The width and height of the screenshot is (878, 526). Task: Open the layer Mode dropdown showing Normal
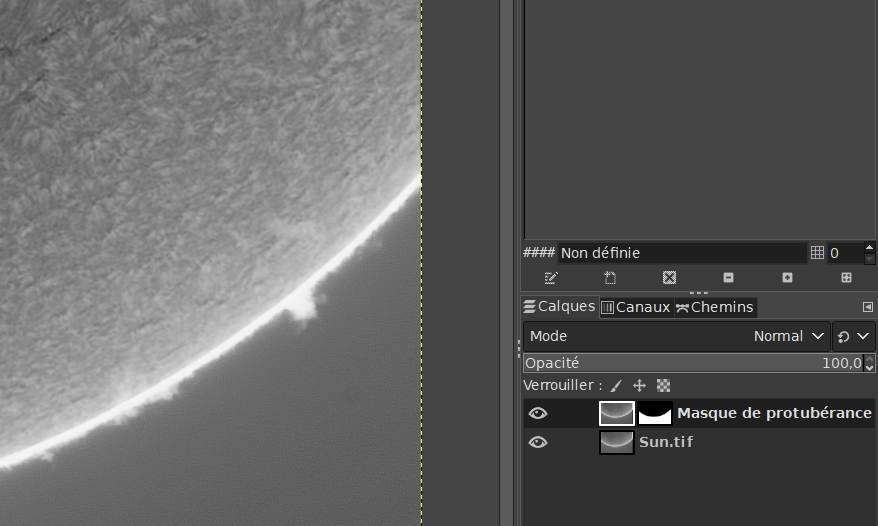pyautogui.click(x=676, y=336)
